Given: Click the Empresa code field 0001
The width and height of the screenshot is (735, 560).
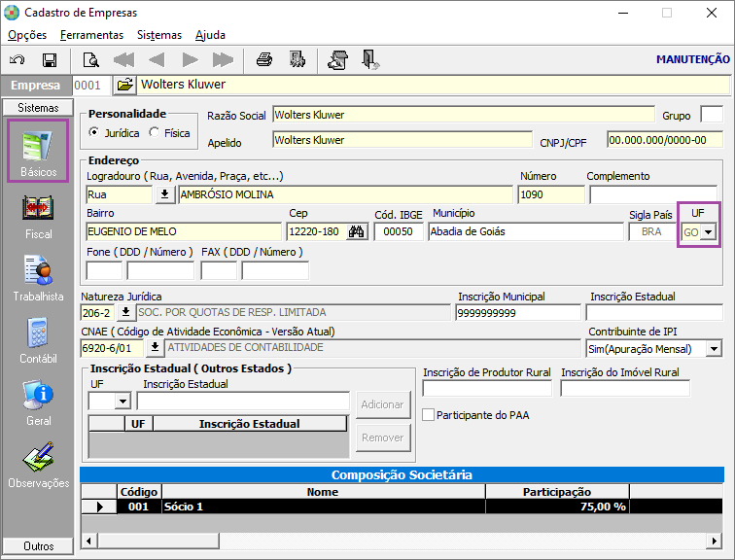Looking at the screenshot, I should click(91, 85).
